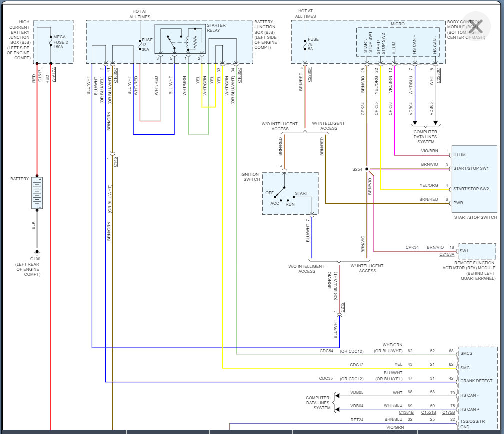Click connector reference C175B
Image resolution: width=504 pixels, height=434 pixels.
tap(448, 412)
